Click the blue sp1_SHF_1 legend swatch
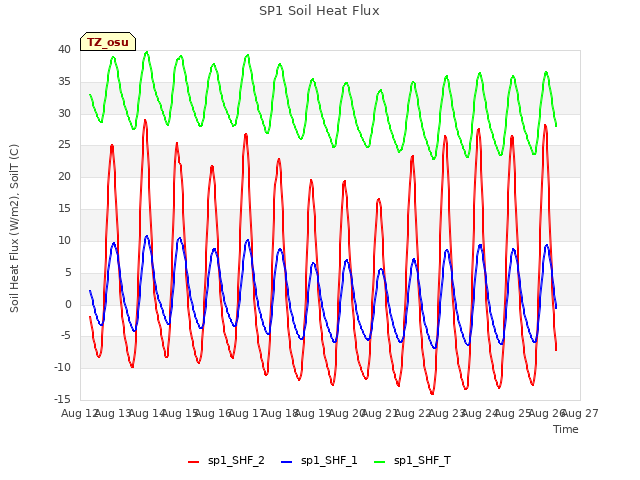Screen dimensions: 640x480 [x=287, y=462]
